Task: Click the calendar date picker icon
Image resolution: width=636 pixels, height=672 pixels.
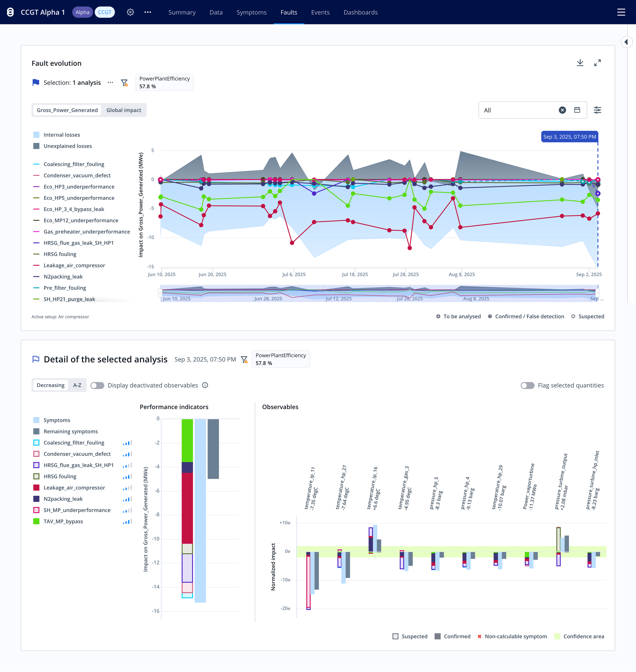Action: coord(577,110)
